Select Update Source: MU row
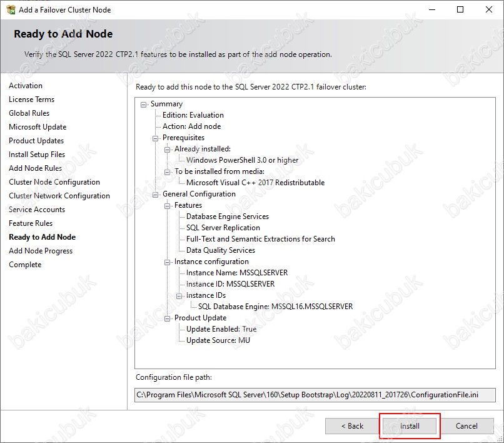 tap(218, 340)
